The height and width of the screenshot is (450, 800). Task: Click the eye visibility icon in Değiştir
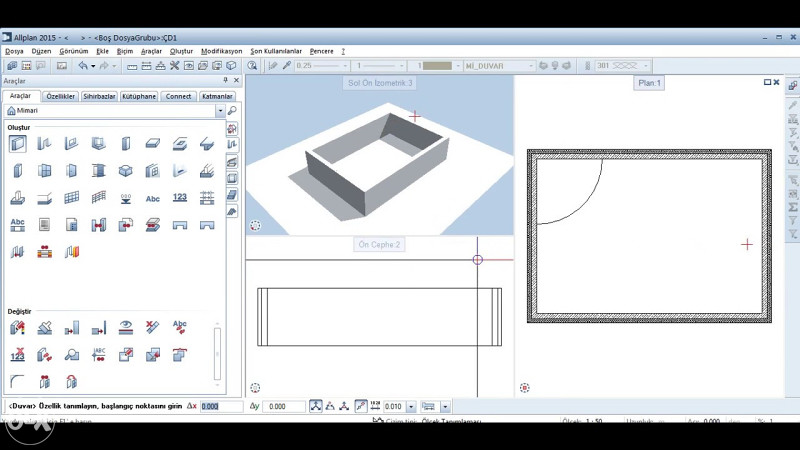pos(126,328)
